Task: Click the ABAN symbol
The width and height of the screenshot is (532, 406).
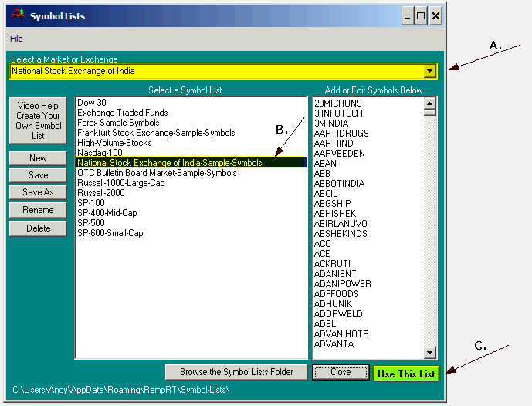Action: (x=325, y=164)
